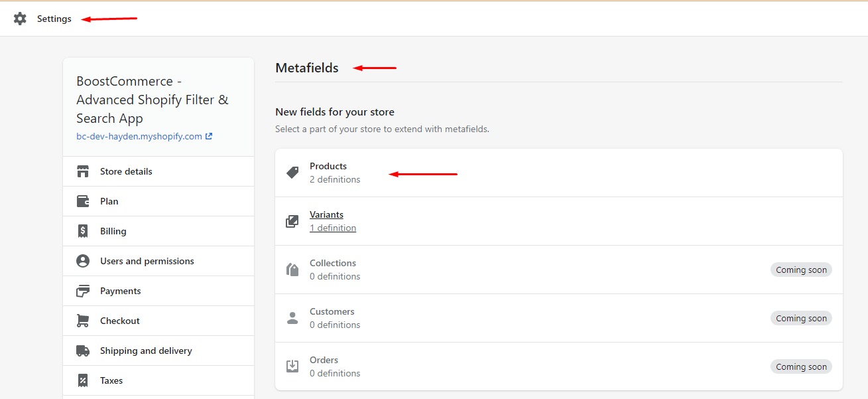Click the Customers person icon

pos(292,317)
